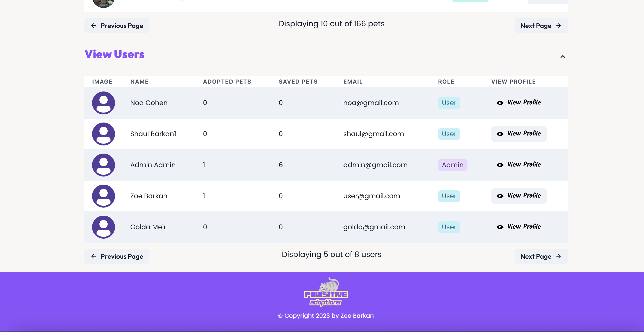Go to Previous Page of users

pyautogui.click(x=116, y=256)
